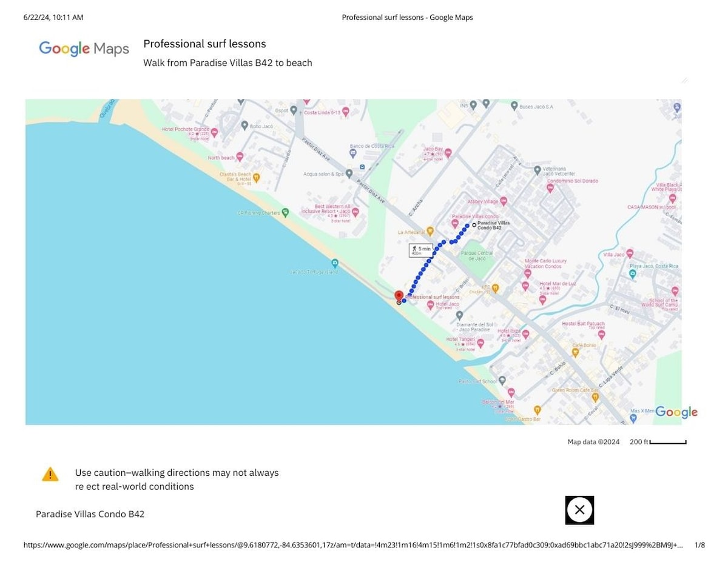
Task: Select the Hotel Tangeri marker
Action: (x=480, y=343)
